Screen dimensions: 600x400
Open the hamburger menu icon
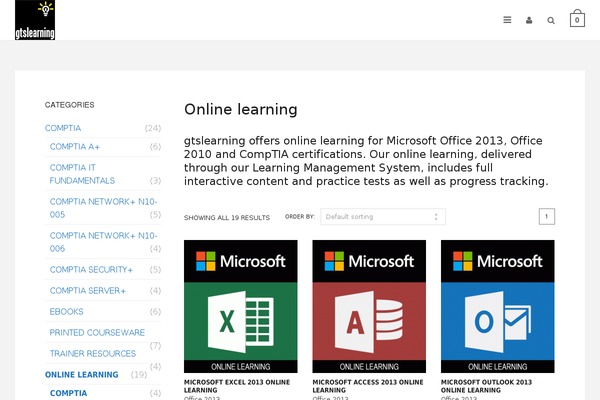click(507, 20)
